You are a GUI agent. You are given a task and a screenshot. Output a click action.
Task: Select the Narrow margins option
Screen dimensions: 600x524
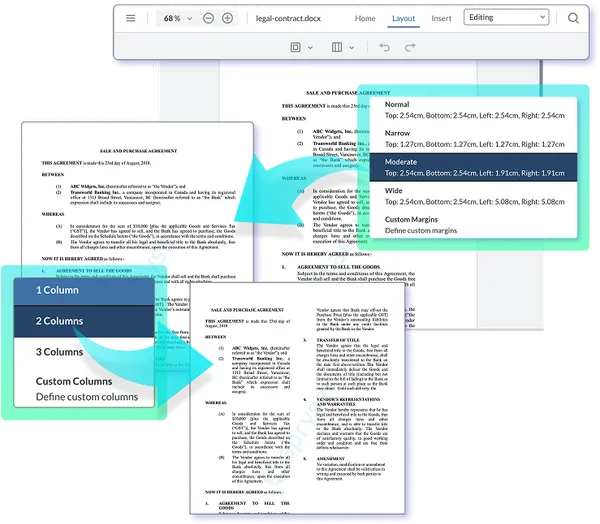473,139
